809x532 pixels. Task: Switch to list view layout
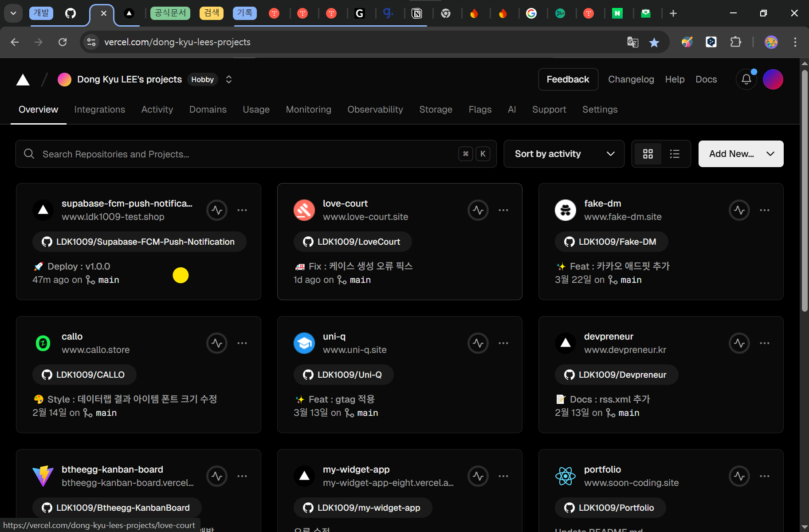pos(675,154)
